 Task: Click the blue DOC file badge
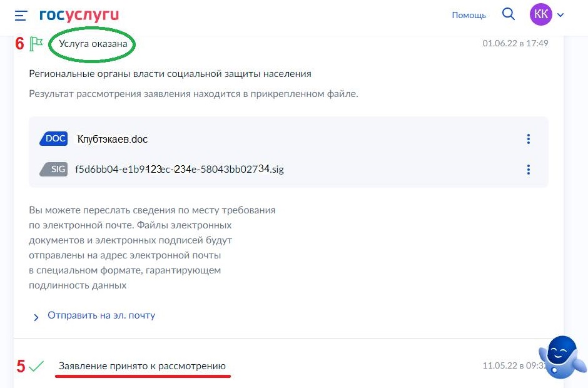(54, 139)
